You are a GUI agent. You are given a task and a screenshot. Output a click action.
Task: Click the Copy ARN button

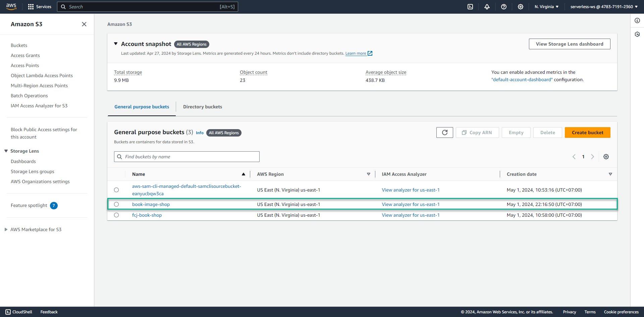pos(477,133)
